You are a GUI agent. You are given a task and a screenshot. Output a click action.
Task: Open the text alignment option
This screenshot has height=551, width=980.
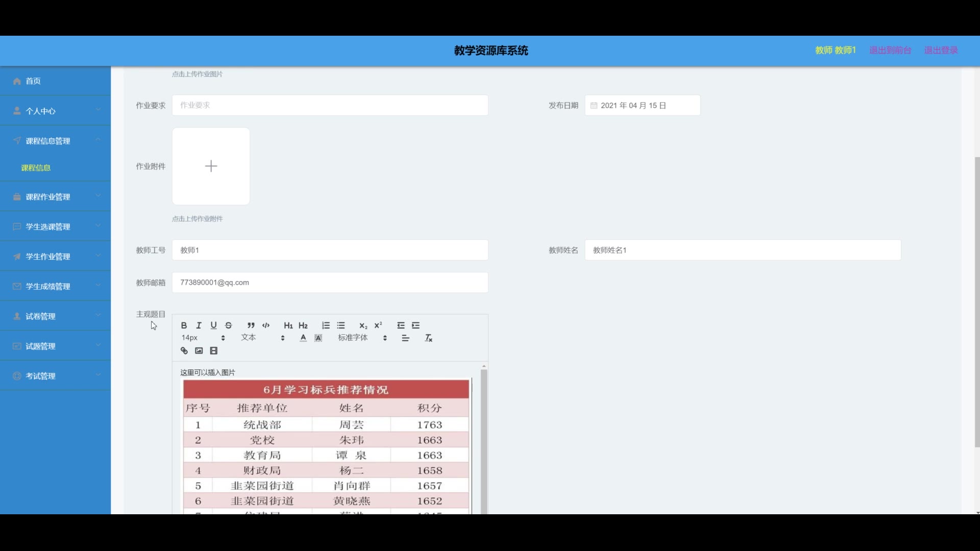[406, 338]
